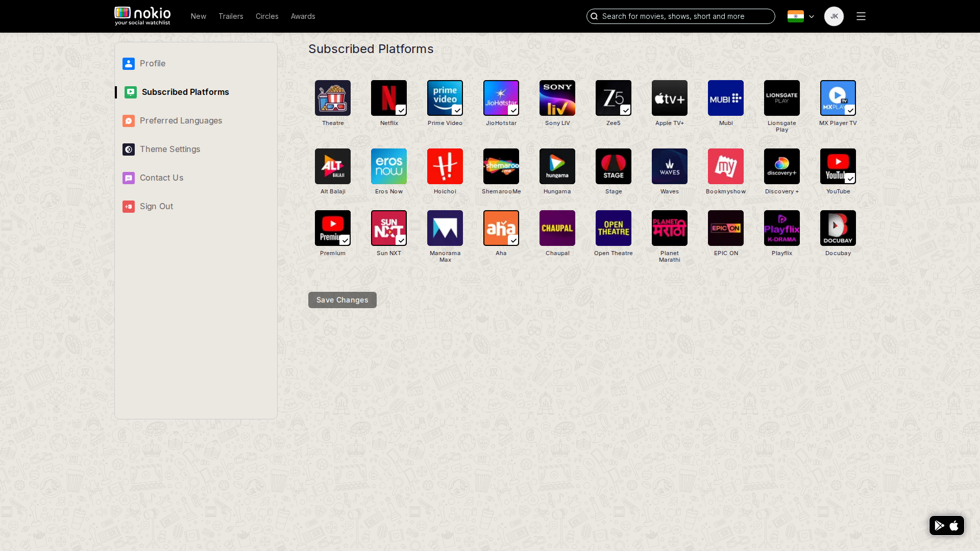Click the Save Changes button
The width and height of the screenshot is (980, 551).
pyautogui.click(x=342, y=300)
